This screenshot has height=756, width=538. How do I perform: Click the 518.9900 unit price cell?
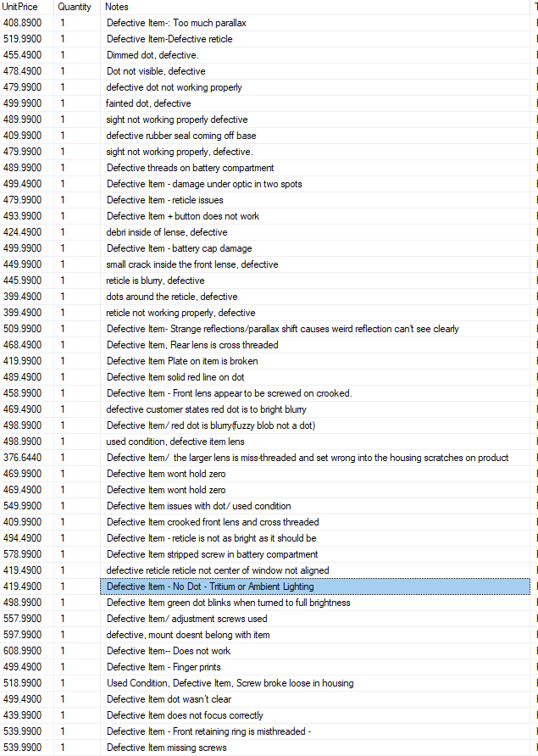point(26,683)
